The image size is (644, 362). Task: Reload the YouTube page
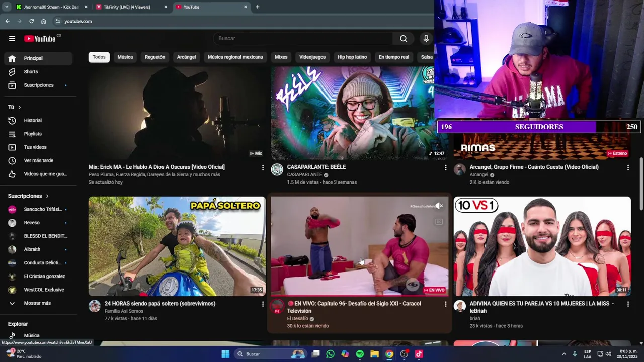31,21
